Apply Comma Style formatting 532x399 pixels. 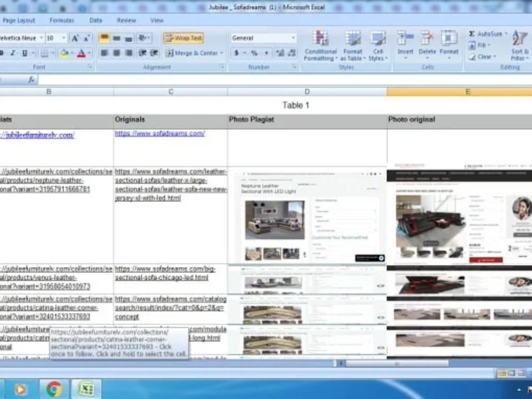point(267,53)
